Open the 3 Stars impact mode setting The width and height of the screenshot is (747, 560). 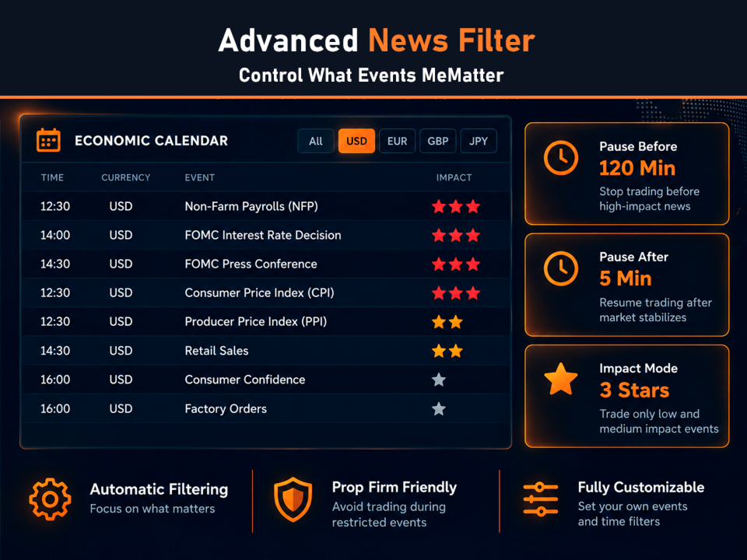(634, 390)
